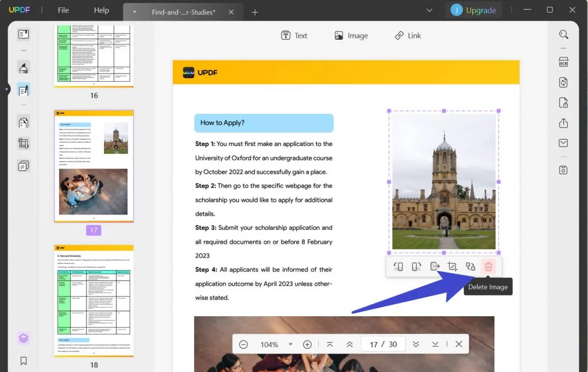588x372 pixels.
Task: Expand the tab options caret beside file name
Action: (x=134, y=12)
